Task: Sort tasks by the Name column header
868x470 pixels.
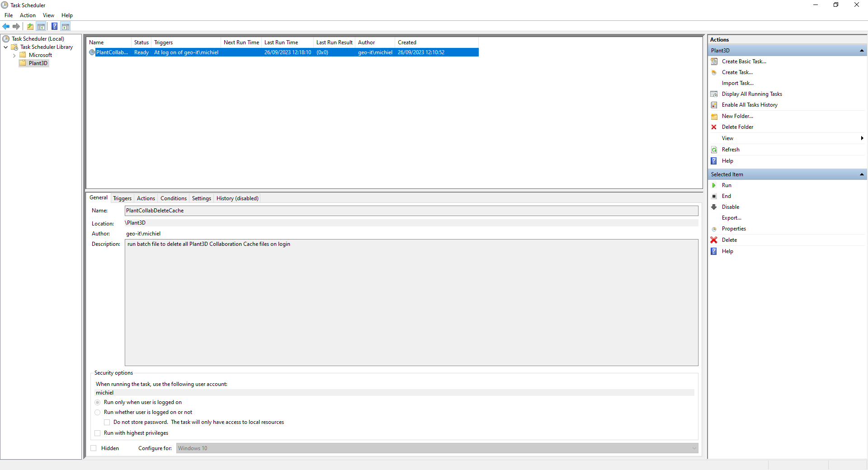Action: [109, 42]
